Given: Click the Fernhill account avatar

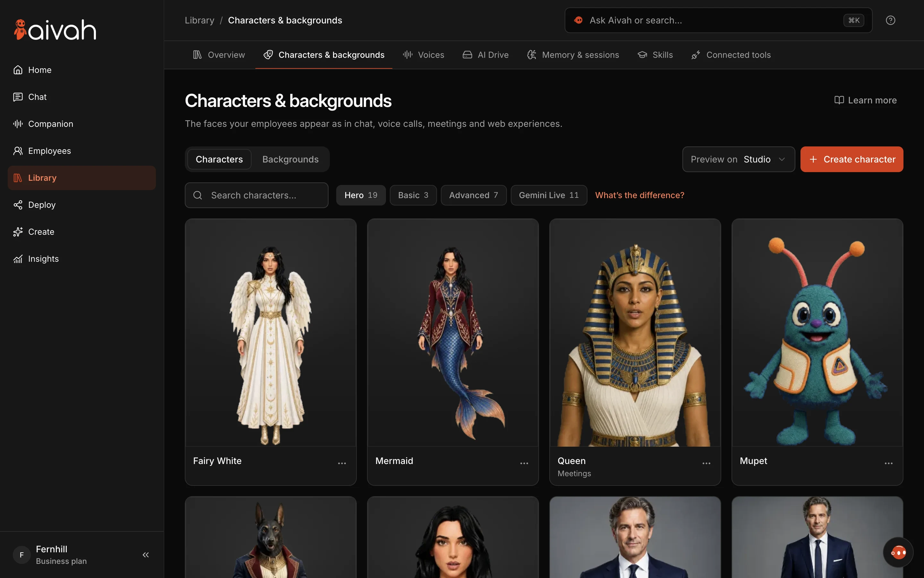Looking at the screenshot, I should (21, 555).
